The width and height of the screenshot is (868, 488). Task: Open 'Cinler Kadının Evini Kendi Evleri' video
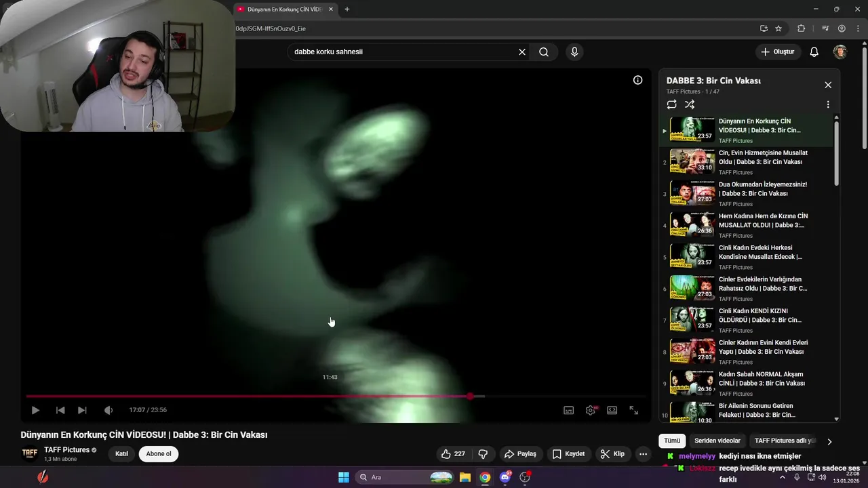click(x=746, y=352)
